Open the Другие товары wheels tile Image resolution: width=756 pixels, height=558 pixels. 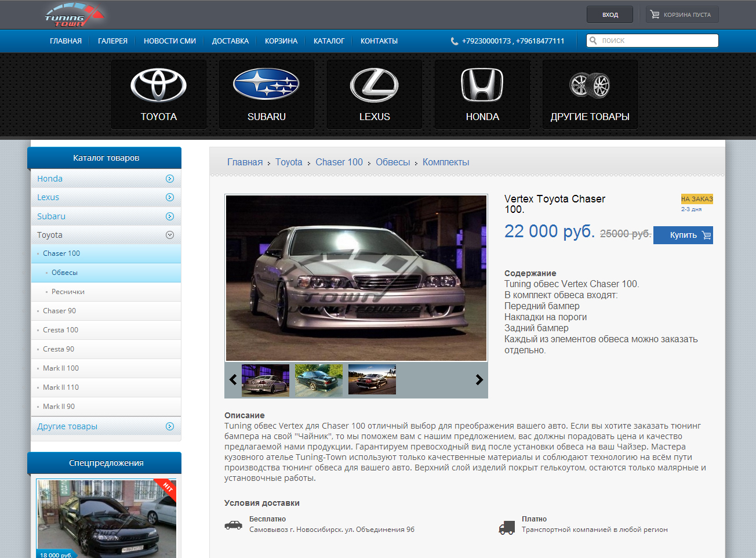point(590,94)
